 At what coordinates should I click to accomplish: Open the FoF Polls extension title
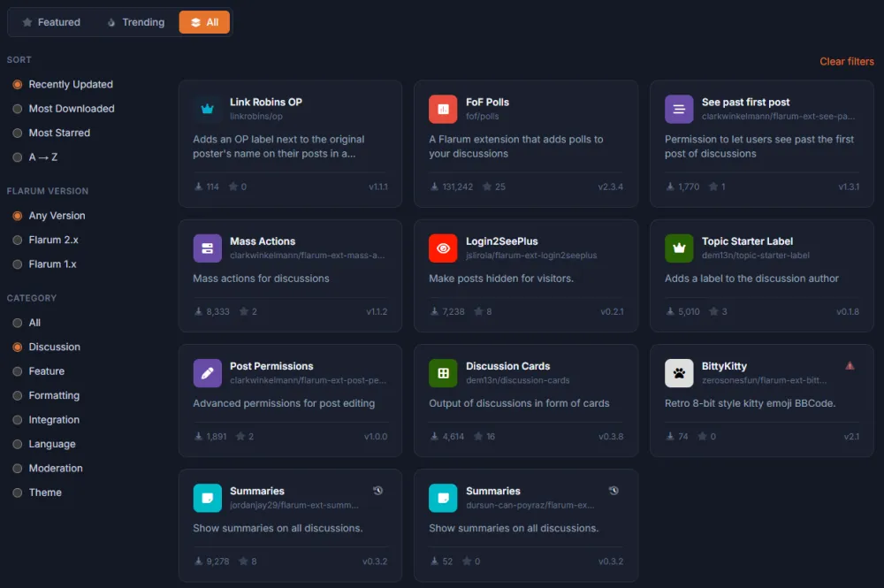pyautogui.click(x=487, y=102)
